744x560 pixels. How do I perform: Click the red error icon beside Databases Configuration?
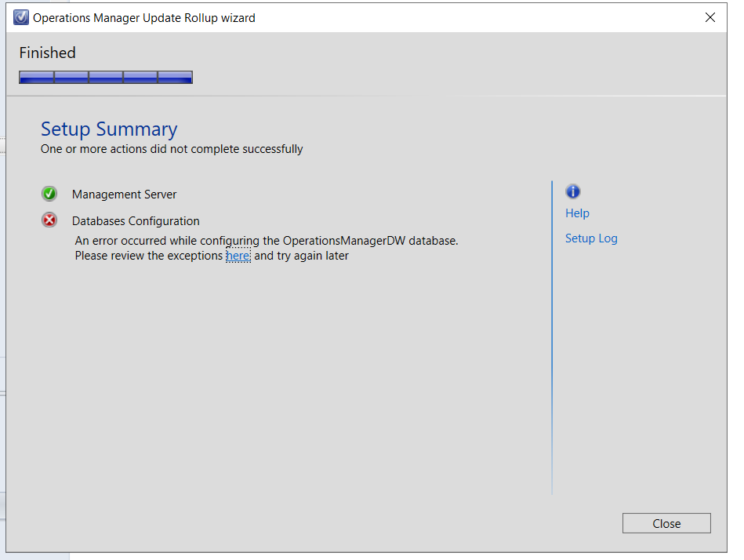pos(49,220)
